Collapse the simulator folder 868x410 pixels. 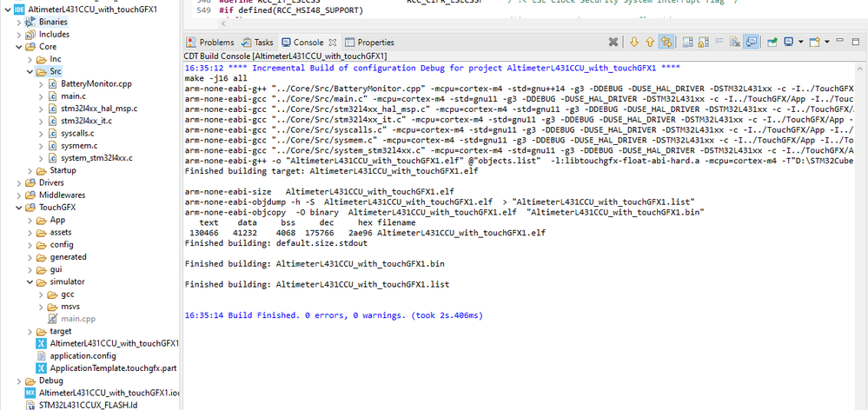click(x=30, y=281)
